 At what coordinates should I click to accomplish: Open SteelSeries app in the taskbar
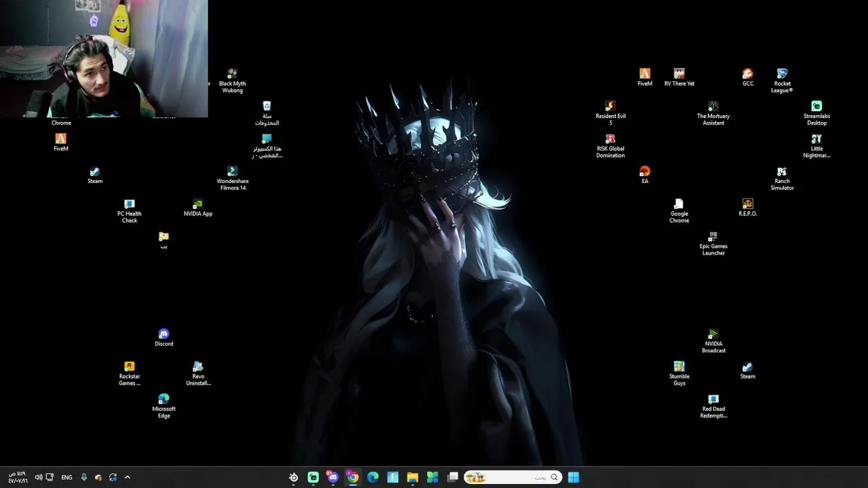294,477
